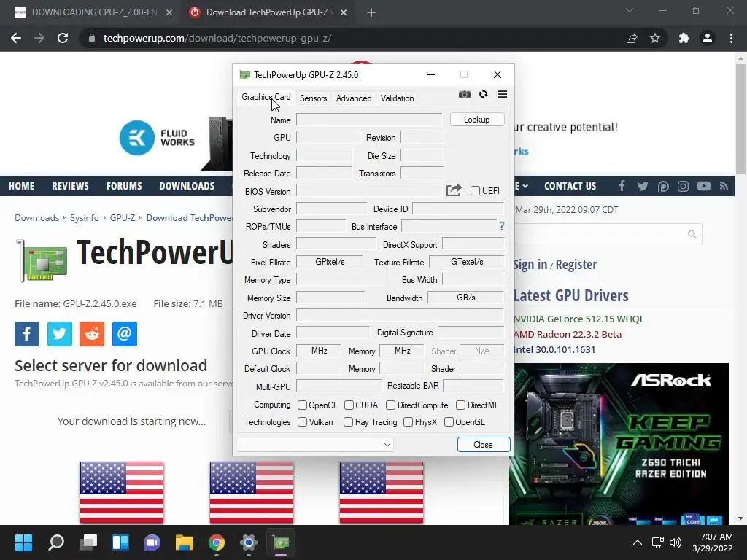Toggle the UEFI checkbox
The width and height of the screenshot is (747, 560).
point(475,190)
